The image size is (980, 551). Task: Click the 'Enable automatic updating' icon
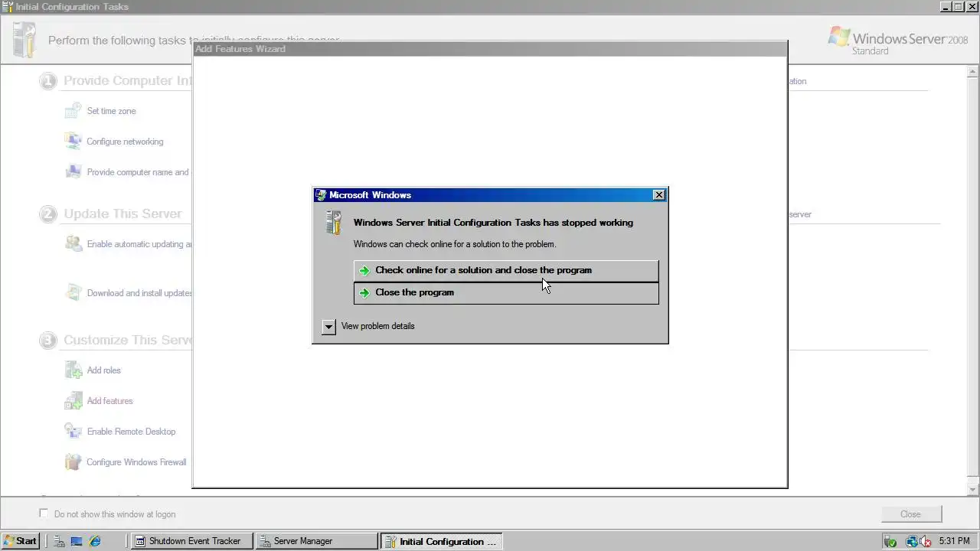73,244
